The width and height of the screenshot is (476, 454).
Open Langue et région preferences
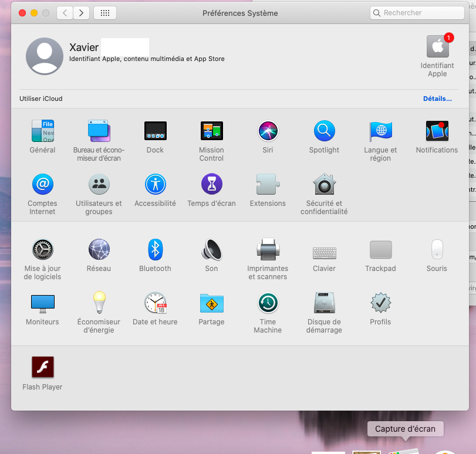point(381,131)
